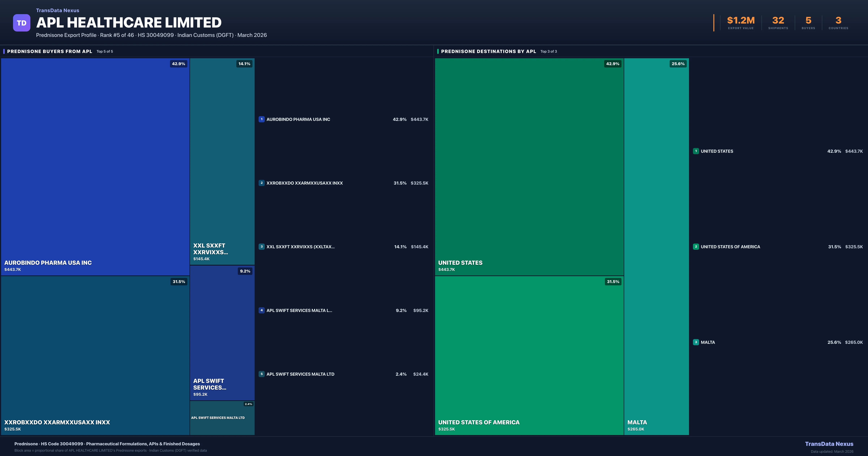
Task: Toggle the 25.6% badge on MALTA block
Action: click(678, 64)
